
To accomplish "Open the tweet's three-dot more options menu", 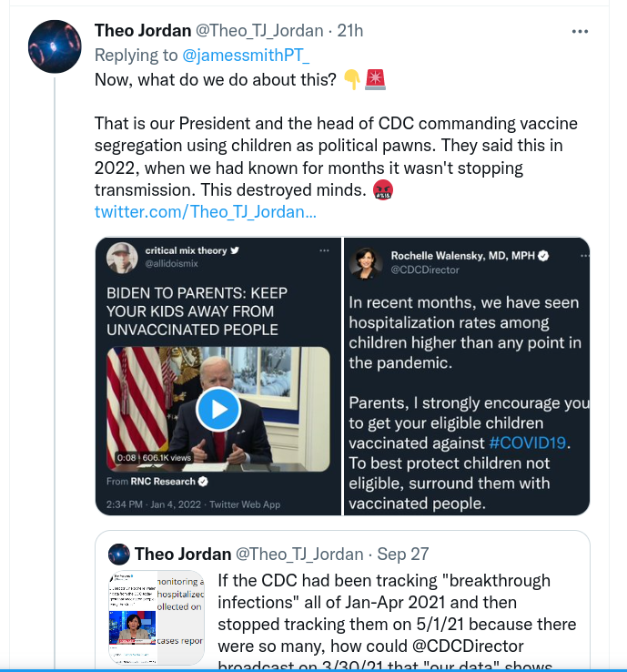I will click(x=580, y=31).
